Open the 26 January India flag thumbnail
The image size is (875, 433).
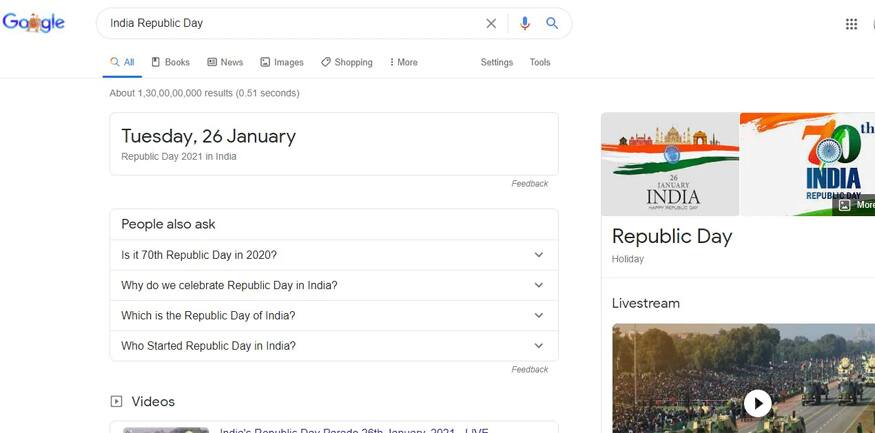669,164
